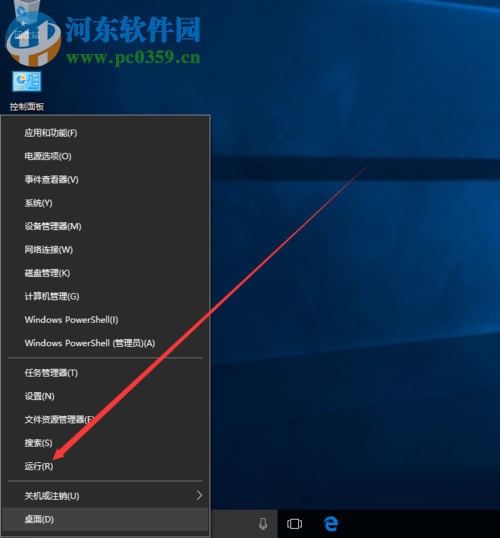The image size is (500, 538).
Task: Open 设置(N) from the menu
Action: [x=106, y=396]
